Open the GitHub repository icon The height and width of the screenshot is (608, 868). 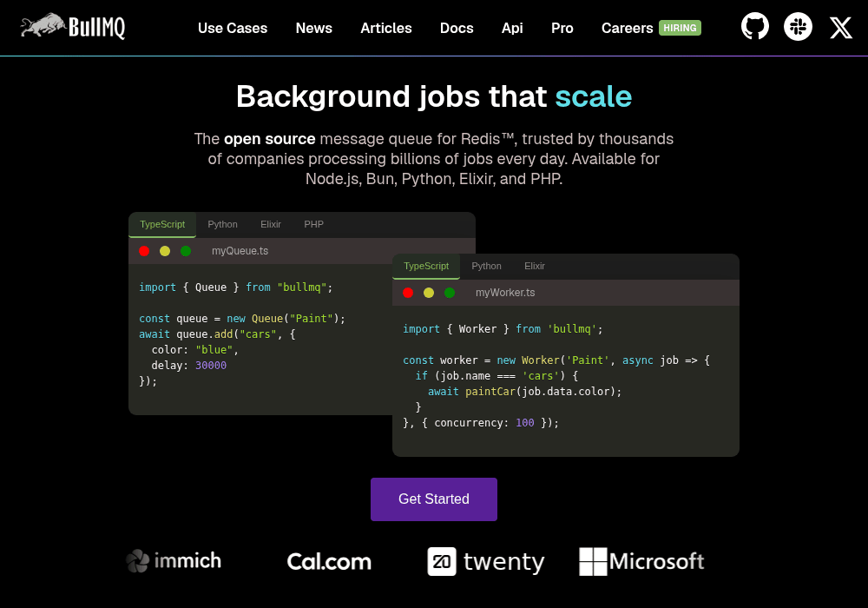tap(755, 27)
